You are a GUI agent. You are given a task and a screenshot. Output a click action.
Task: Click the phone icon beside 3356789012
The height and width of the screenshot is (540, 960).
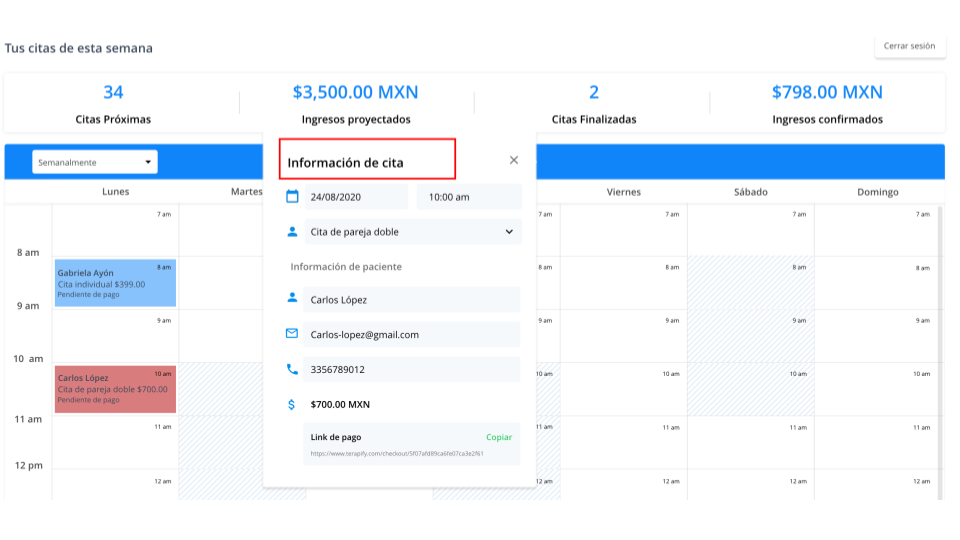click(292, 369)
